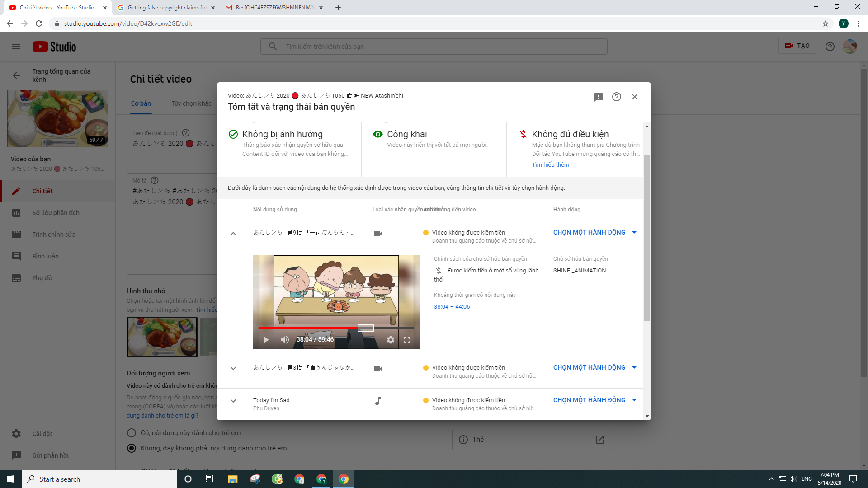Open Phụ đề subtitles section
The height and width of the screenshot is (488, 868).
coord(58,278)
